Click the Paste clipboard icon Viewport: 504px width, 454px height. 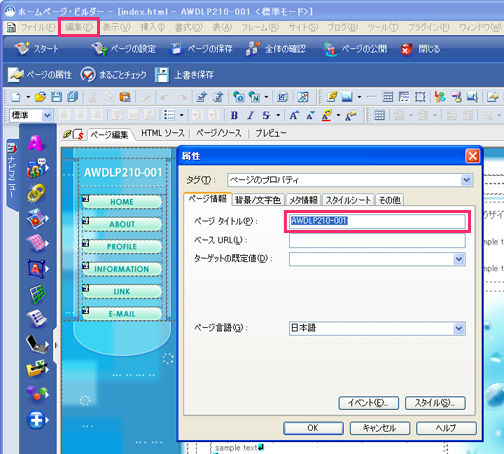(x=125, y=97)
